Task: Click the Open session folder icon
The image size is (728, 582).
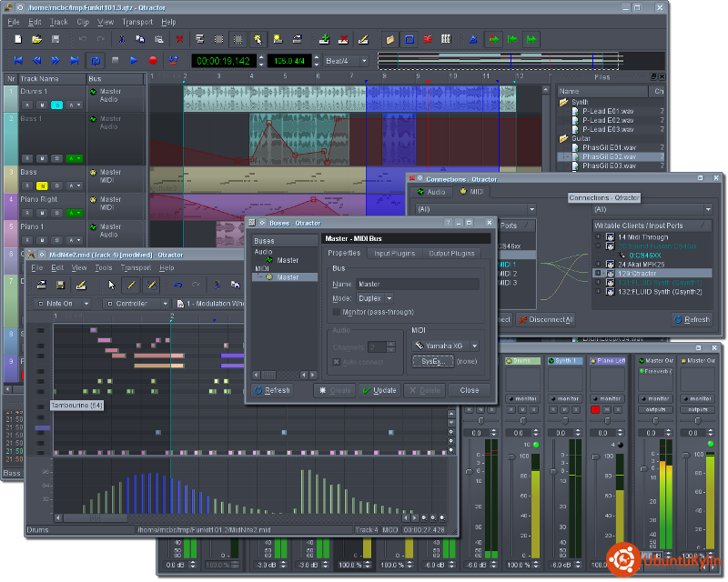Action: (36, 39)
